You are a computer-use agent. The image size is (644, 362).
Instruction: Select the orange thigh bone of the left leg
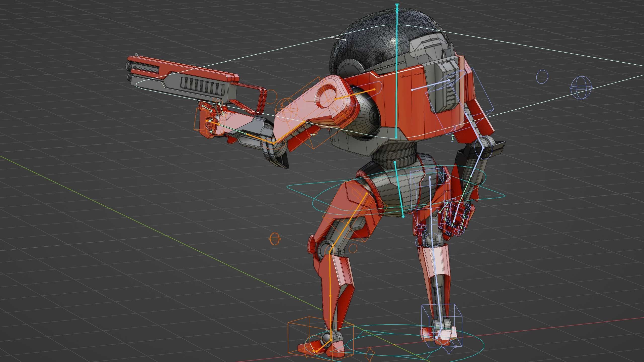[348, 222]
